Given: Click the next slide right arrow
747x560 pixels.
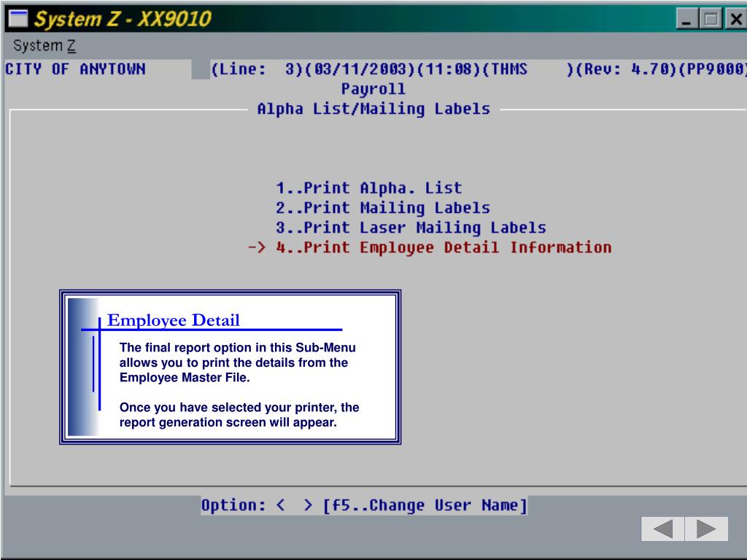Looking at the screenshot, I should [x=706, y=529].
